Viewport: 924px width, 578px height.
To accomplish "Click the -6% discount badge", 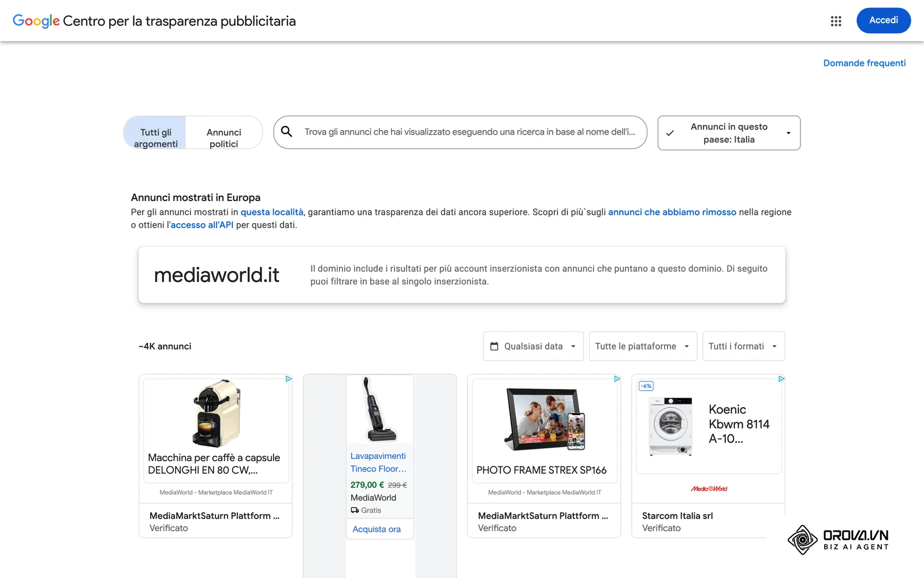I will (x=646, y=386).
